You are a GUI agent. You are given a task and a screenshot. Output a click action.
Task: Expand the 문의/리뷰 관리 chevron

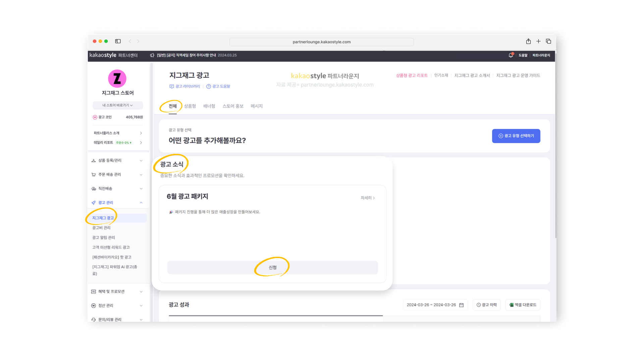141,320
